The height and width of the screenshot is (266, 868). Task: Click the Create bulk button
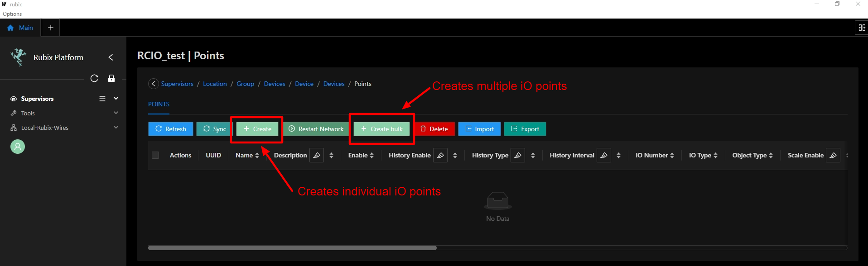coord(381,129)
